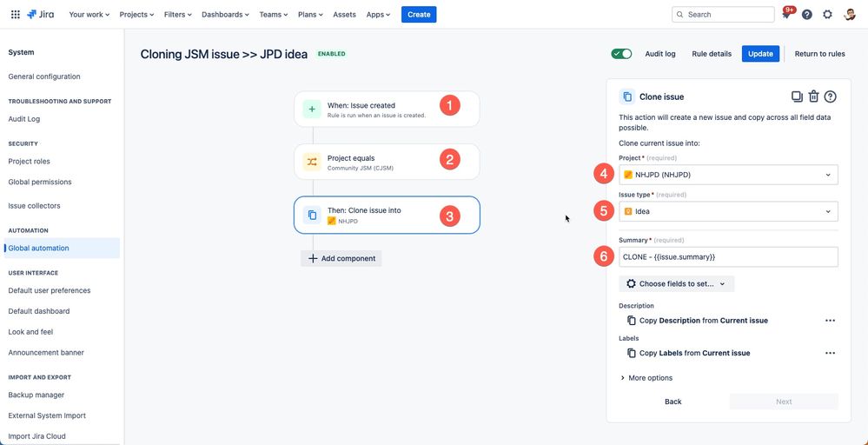868x445 pixels.
Task: Open Default user preferences in sidebar
Action: point(50,290)
